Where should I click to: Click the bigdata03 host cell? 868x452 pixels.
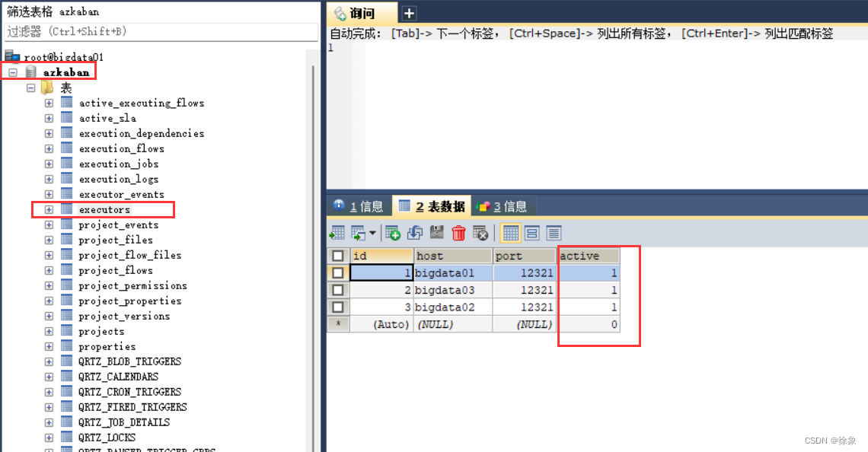coord(453,290)
